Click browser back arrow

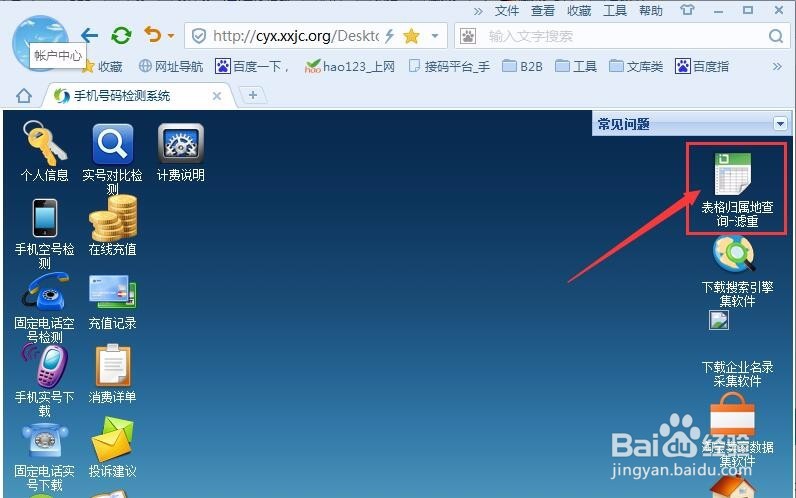click(89, 36)
